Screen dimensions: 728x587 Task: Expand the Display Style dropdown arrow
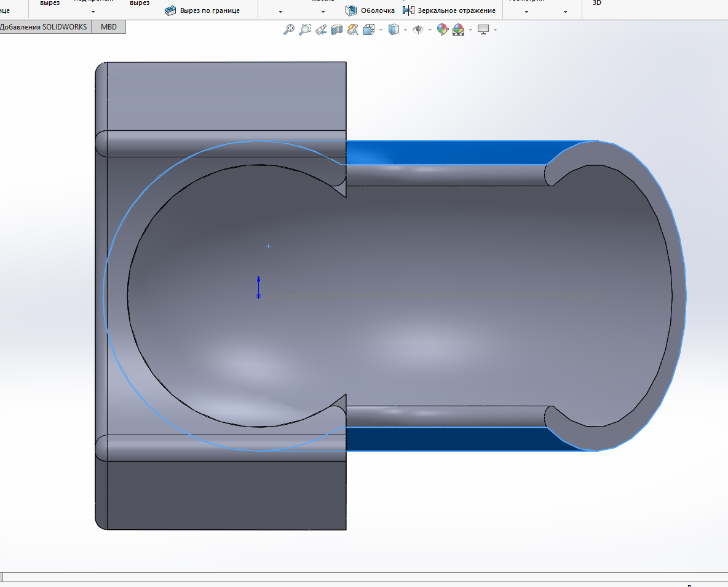pyautogui.click(x=405, y=30)
